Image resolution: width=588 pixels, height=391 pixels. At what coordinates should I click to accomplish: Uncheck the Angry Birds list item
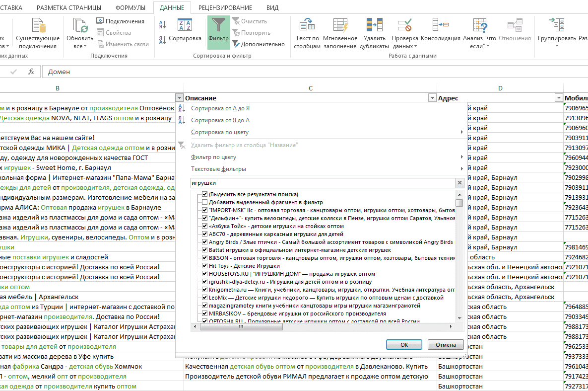tap(205, 242)
